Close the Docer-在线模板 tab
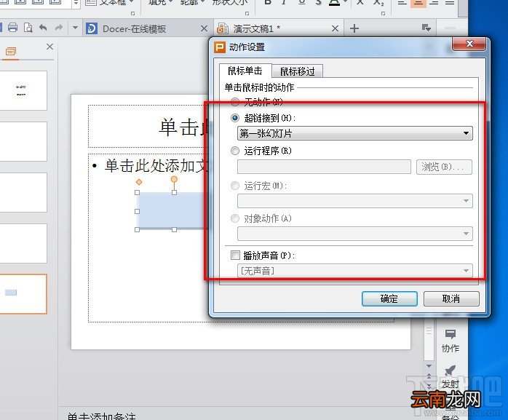The width and height of the screenshot is (508, 420). click(204, 28)
